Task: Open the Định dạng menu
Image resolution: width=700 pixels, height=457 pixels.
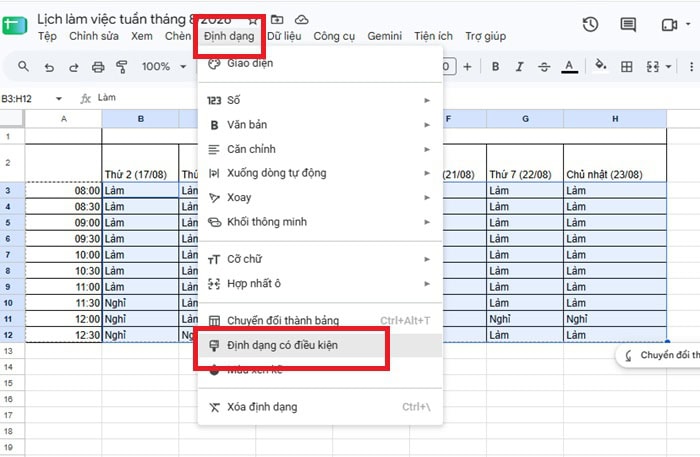Action: pyautogui.click(x=229, y=36)
